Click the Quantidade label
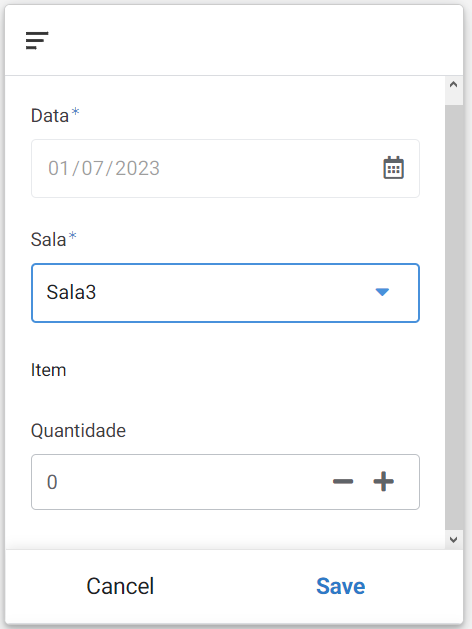Screen dimensions: 472x629 (x=78, y=431)
